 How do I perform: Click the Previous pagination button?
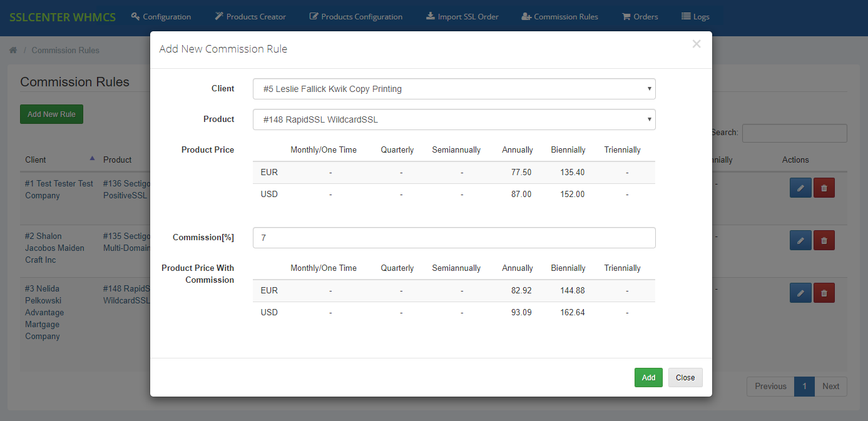click(770, 386)
